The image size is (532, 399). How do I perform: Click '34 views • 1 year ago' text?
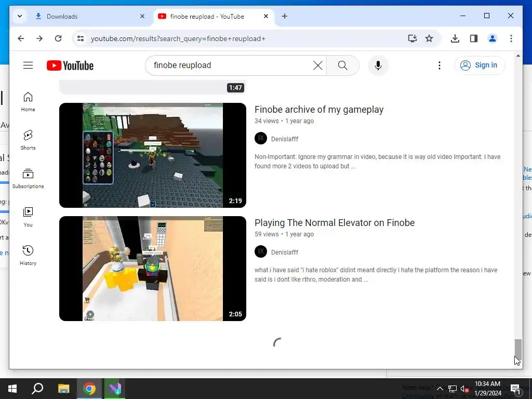(x=284, y=121)
